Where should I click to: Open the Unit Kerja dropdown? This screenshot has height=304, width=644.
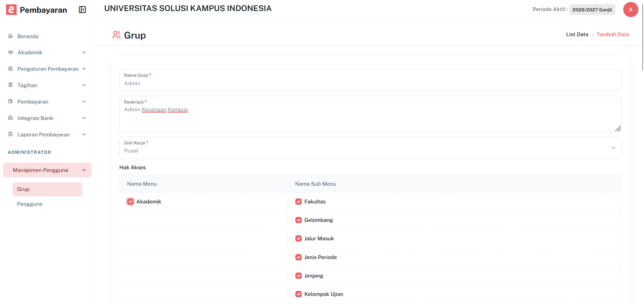(613, 147)
